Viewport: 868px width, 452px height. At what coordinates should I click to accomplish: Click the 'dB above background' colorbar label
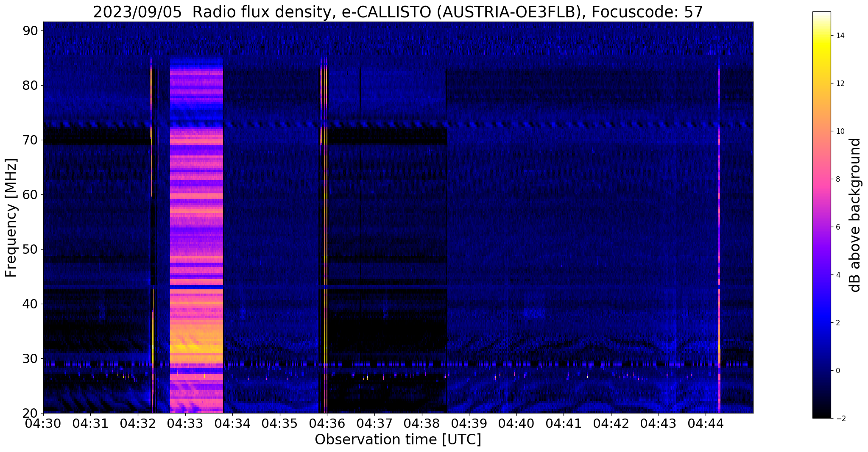pyautogui.click(x=855, y=215)
